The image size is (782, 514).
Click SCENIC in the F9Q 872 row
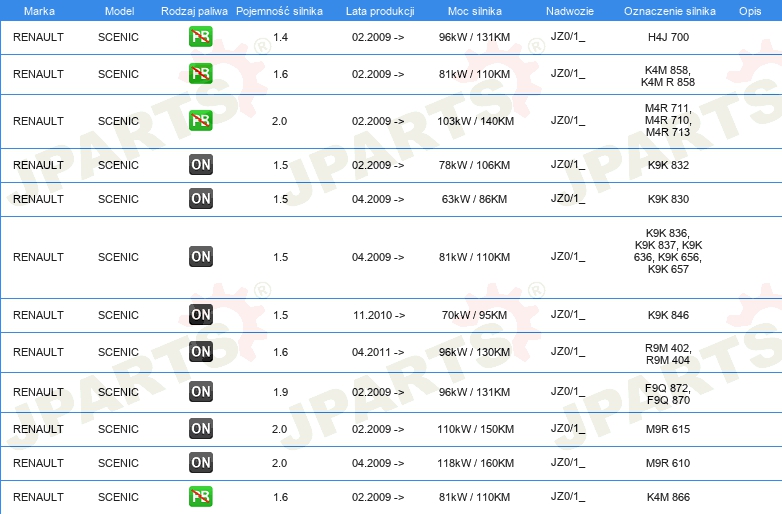118,392
